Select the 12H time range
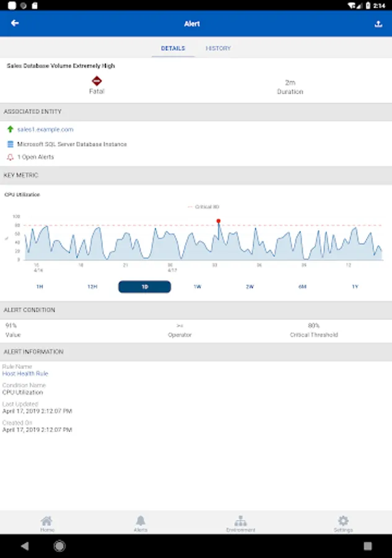This screenshot has height=558, width=392. (x=92, y=286)
